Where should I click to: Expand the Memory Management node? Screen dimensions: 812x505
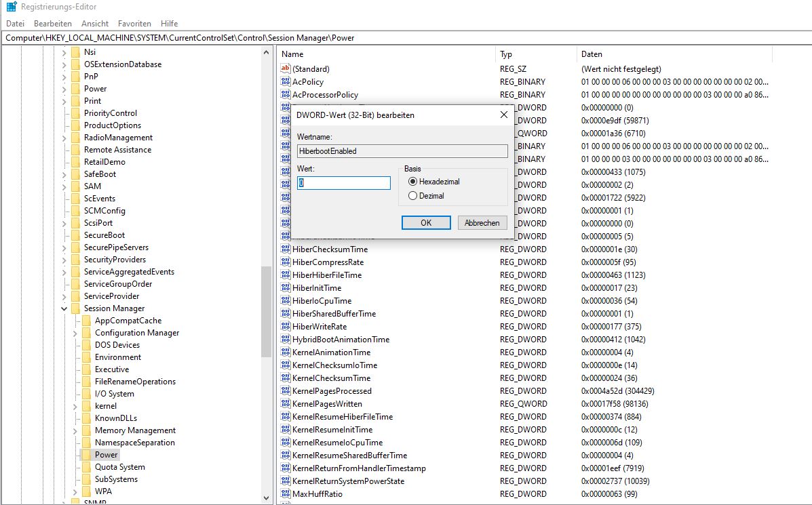75,430
